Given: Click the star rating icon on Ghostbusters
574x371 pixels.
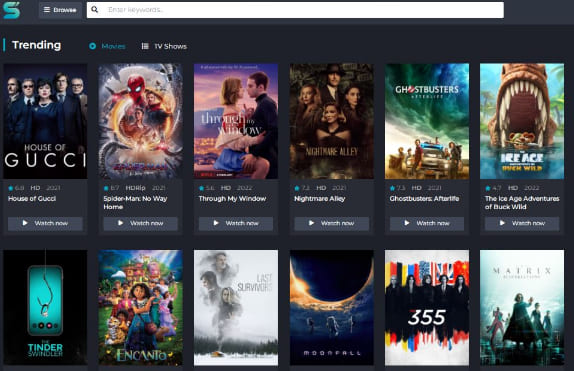Looking at the screenshot, I should click(392, 188).
